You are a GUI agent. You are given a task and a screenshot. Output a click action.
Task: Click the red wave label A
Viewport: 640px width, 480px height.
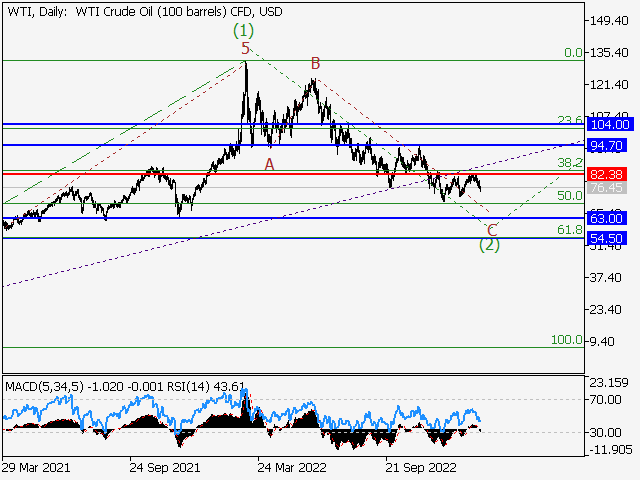[269, 164]
